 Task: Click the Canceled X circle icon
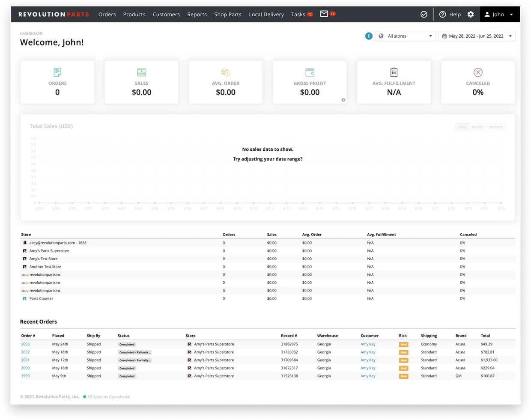coord(478,72)
